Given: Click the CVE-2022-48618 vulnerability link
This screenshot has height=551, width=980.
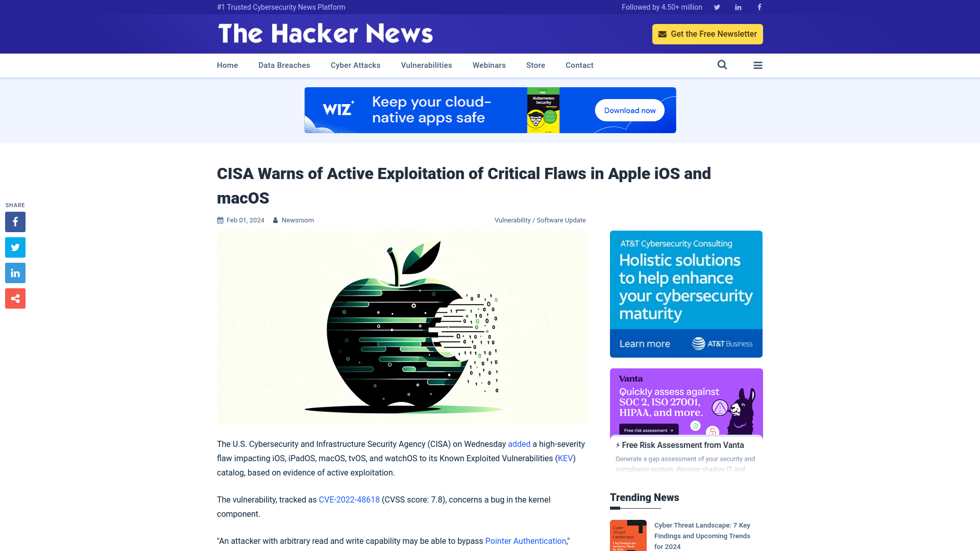Looking at the screenshot, I should (x=349, y=499).
